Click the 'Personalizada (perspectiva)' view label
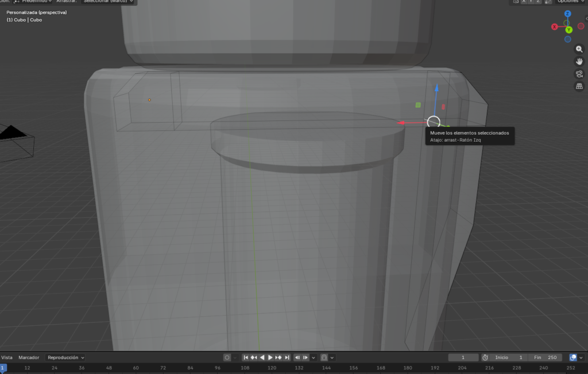The height and width of the screenshot is (374, 588). point(36,13)
